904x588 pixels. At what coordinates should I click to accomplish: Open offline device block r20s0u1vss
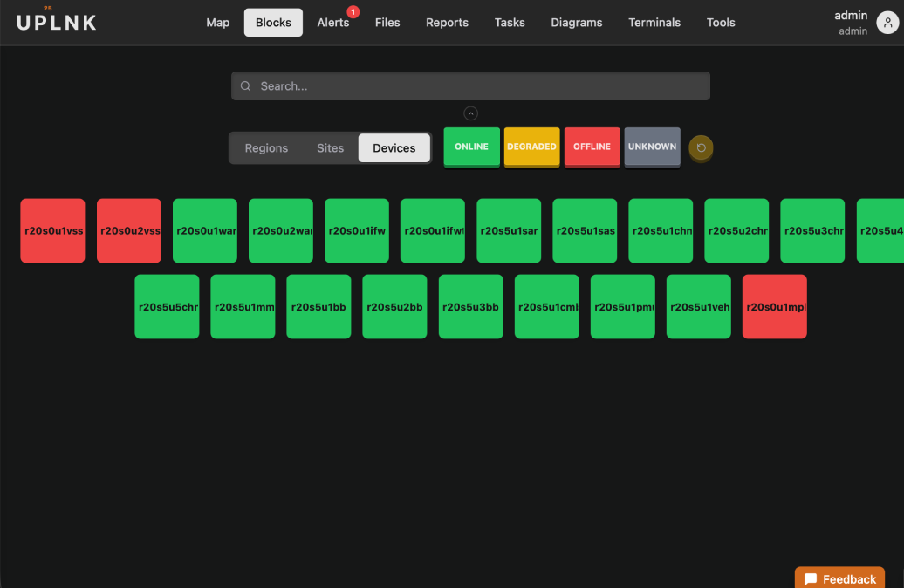(52, 231)
